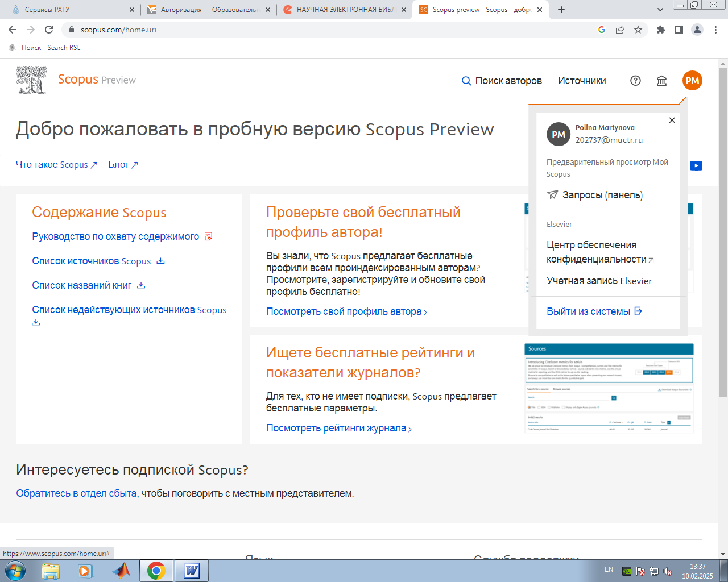Go to Источники page
Image resolution: width=728 pixels, height=582 pixels.
[582, 81]
